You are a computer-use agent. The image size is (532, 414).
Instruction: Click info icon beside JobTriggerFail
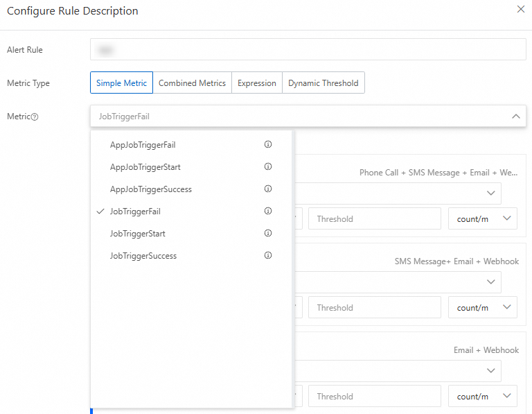(x=268, y=212)
